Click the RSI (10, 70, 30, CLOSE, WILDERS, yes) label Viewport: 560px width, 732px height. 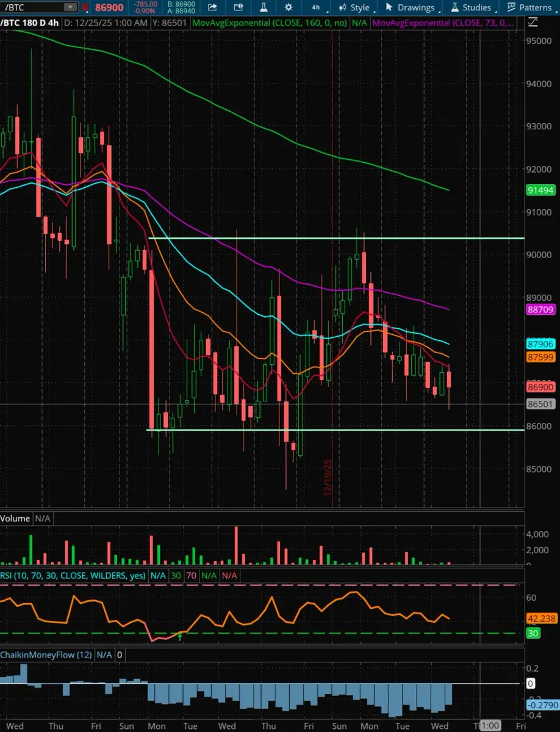tap(74, 575)
